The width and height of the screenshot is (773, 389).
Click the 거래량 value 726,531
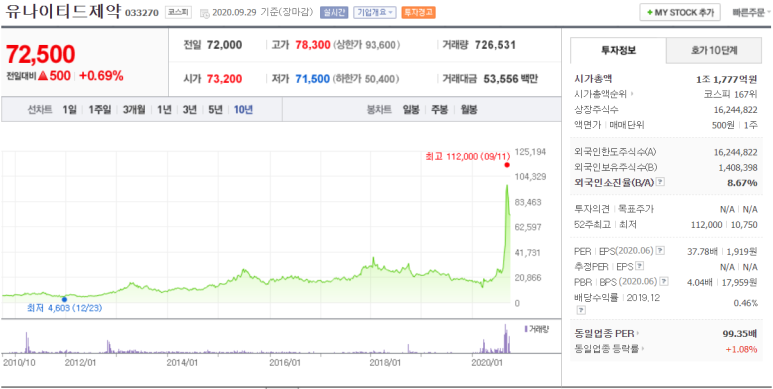coord(495,45)
